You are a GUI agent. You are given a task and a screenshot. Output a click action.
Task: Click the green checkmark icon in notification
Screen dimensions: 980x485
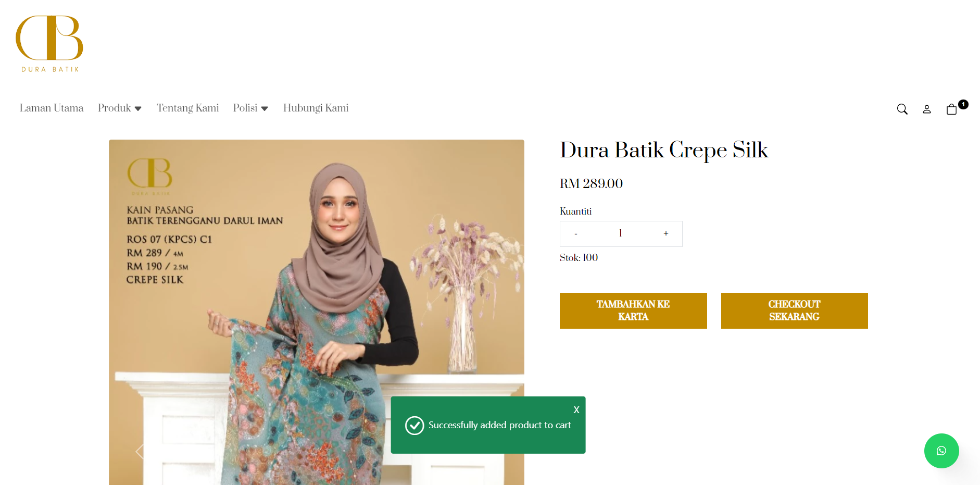[x=414, y=425]
